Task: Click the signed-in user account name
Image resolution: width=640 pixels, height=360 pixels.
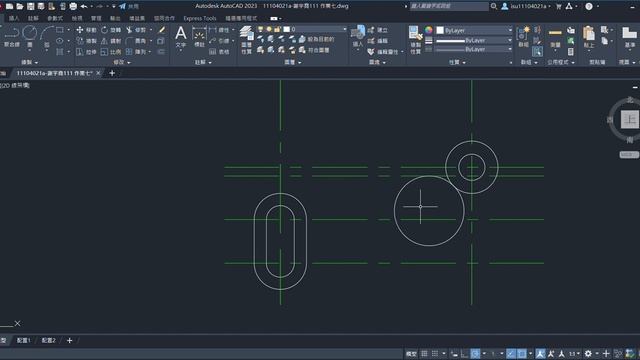Action: [529, 6]
